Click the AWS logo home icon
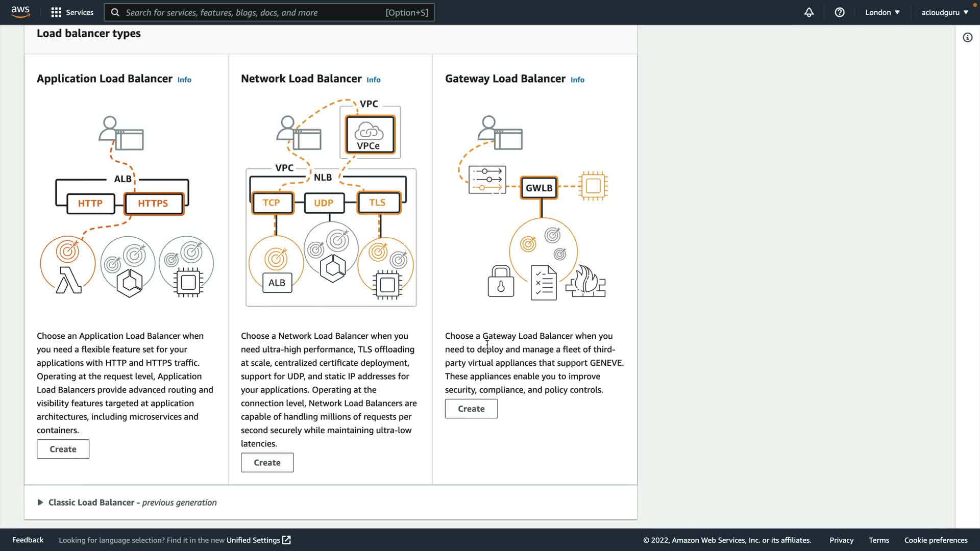 20,12
